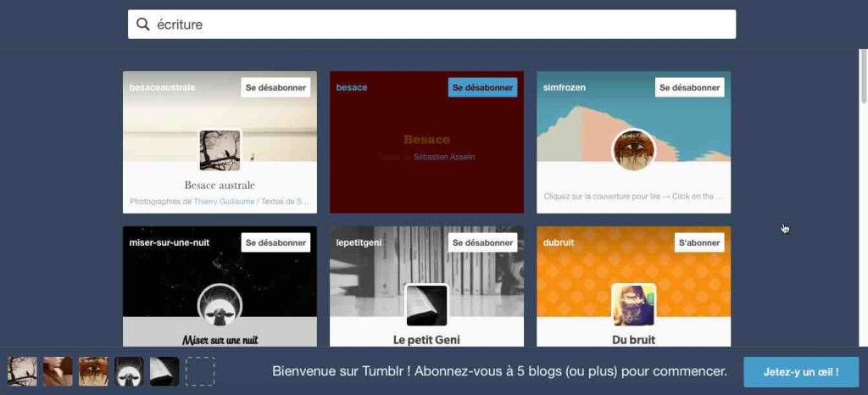Focus the search field containing écriture

[x=431, y=25]
